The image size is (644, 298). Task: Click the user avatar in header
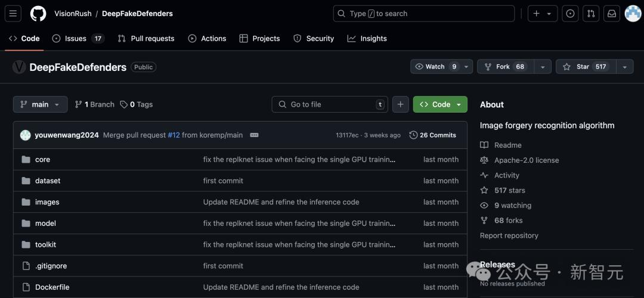click(x=632, y=13)
